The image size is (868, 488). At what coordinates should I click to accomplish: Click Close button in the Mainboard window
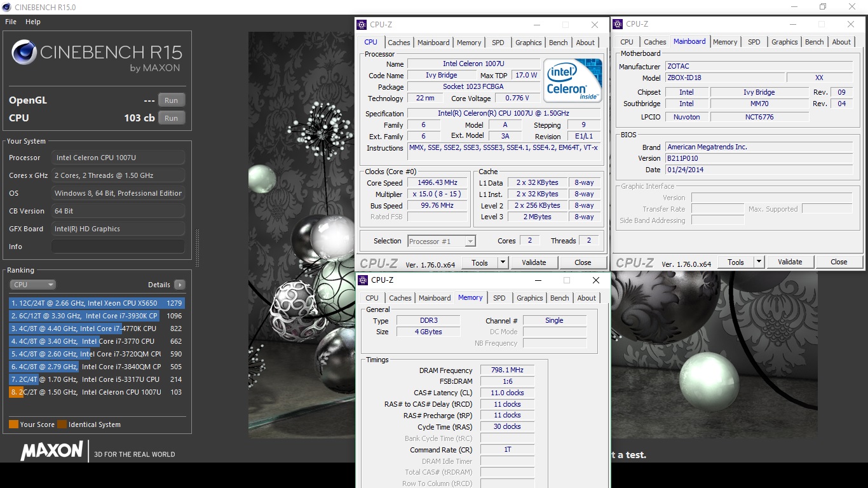(839, 262)
